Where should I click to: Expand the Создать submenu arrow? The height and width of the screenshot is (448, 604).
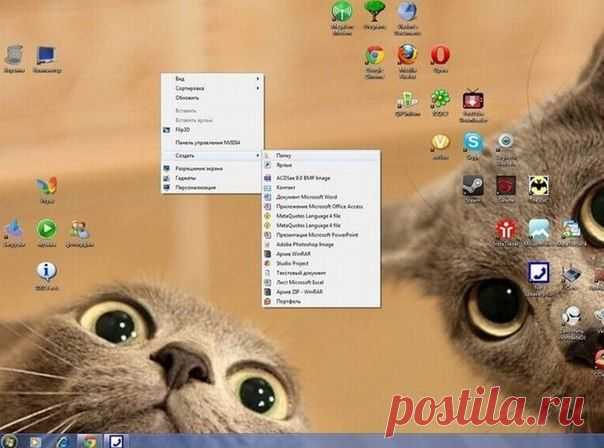258,156
